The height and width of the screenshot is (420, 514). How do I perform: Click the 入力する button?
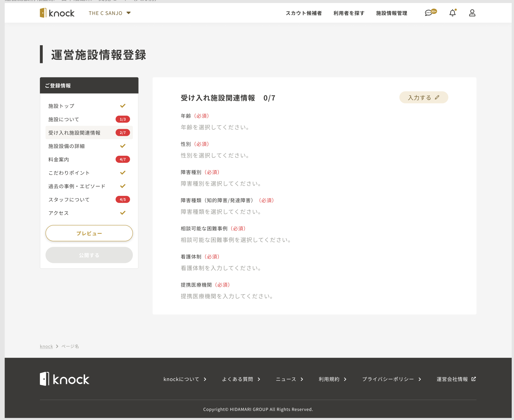pos(424,98)
